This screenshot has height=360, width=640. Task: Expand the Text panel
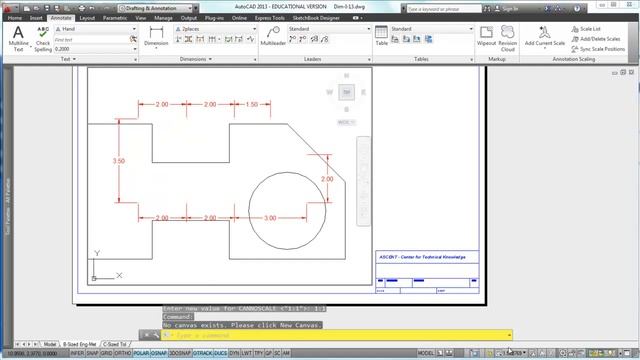[x=68, y=59]
